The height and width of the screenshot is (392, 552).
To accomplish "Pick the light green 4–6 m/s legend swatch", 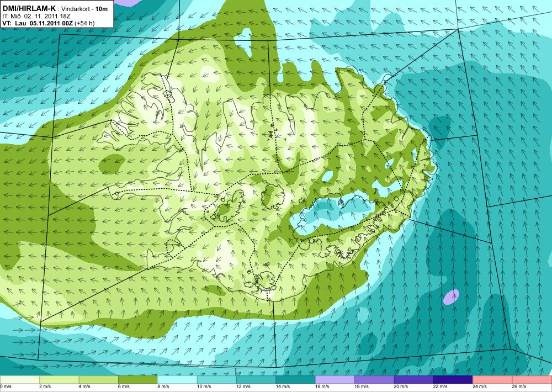I will [99, 380].
